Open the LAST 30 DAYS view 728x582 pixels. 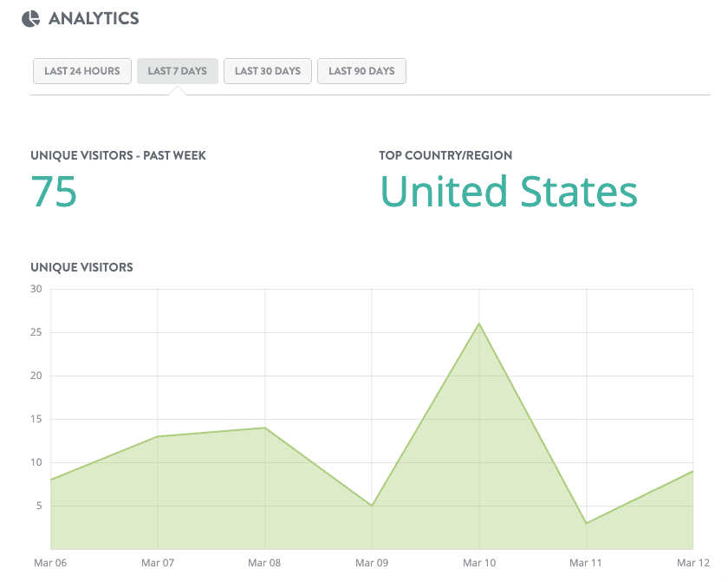(x=267, y=71)
